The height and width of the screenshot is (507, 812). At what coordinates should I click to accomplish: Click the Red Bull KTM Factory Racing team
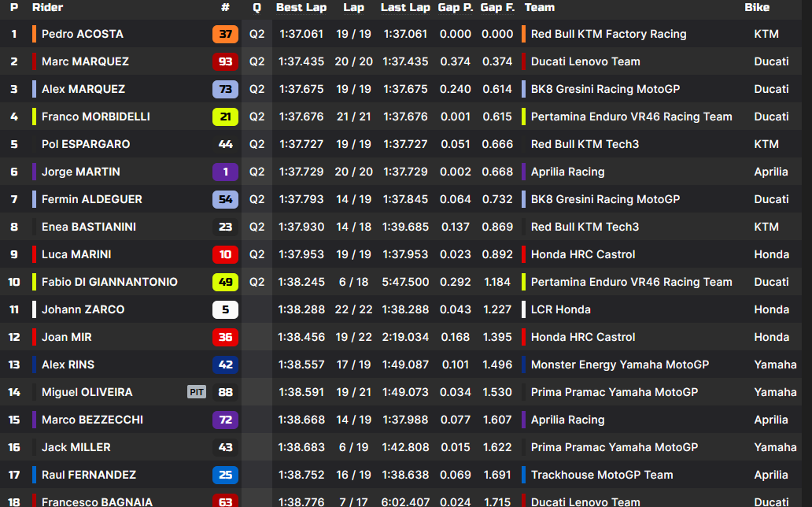pos(608,34)
